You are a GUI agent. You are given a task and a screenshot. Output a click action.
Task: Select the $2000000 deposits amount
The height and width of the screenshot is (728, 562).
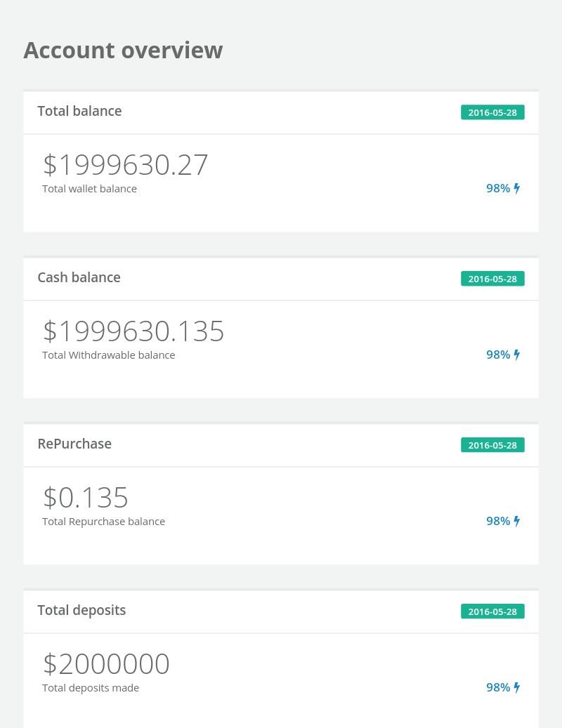[x=106, y=664]
